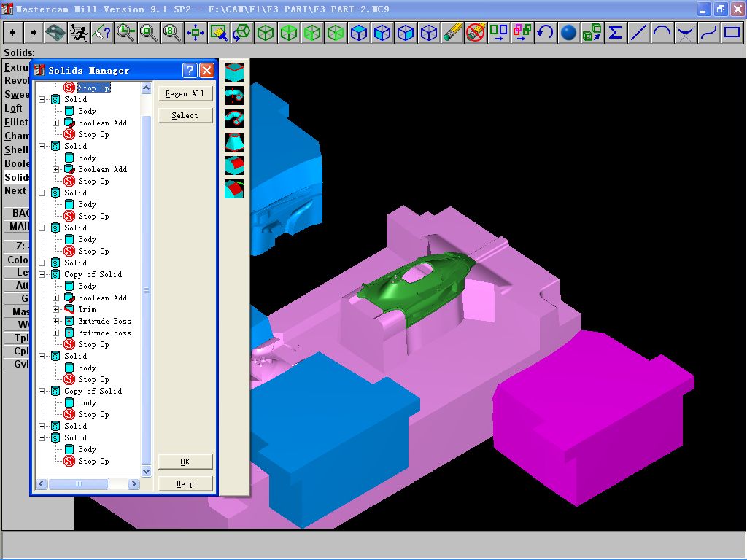Click the Unzoom by 0.8 magnifier icon

[172, 33]
